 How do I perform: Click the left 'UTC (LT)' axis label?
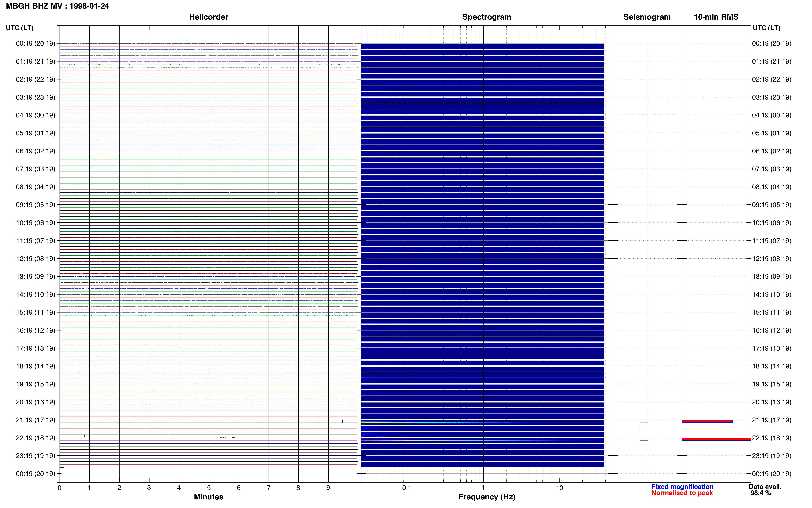[x=20, y=28]
